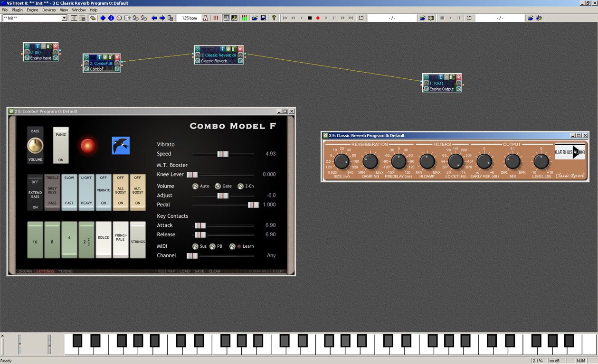598x364 pixels.
Task: Select the Gate volume option
Action: (x=218, y=186)
